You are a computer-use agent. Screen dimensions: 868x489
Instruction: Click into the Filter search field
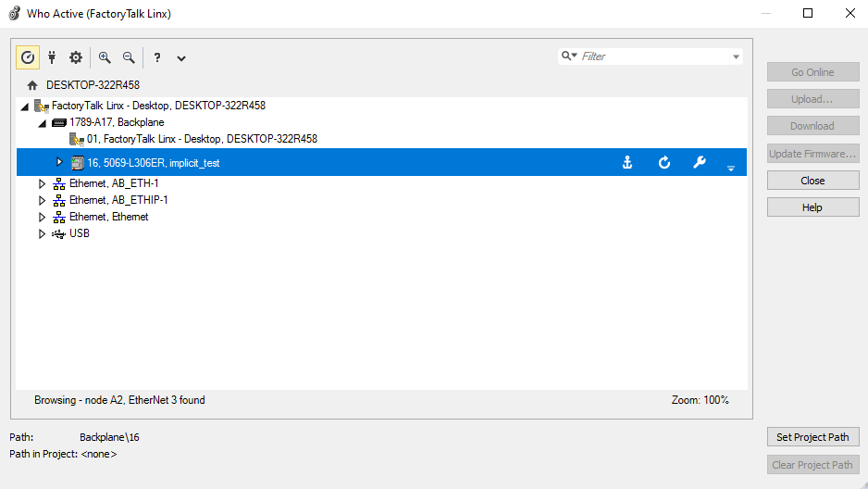652,56
